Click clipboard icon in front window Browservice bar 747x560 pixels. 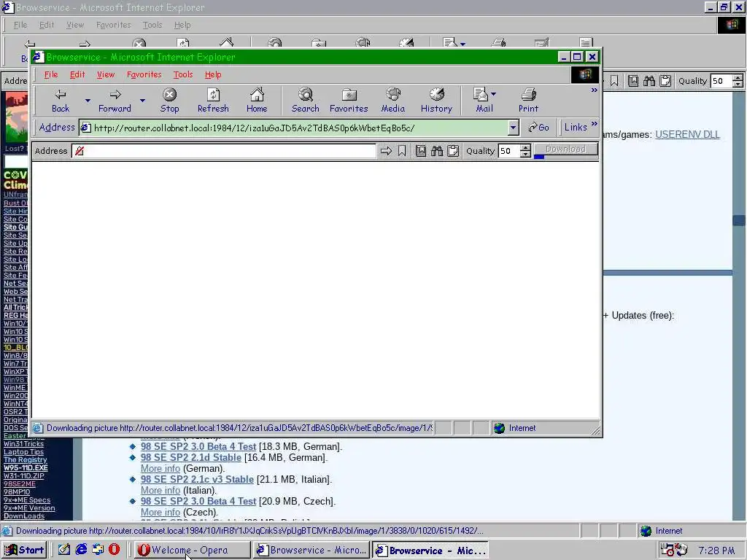453,151
